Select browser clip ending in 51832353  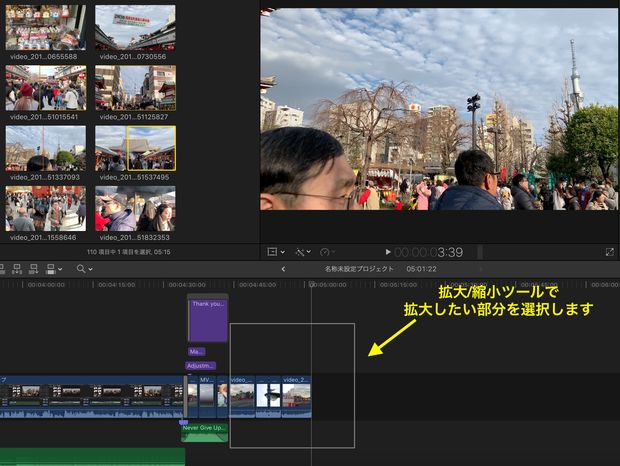[x=135, y=207]
